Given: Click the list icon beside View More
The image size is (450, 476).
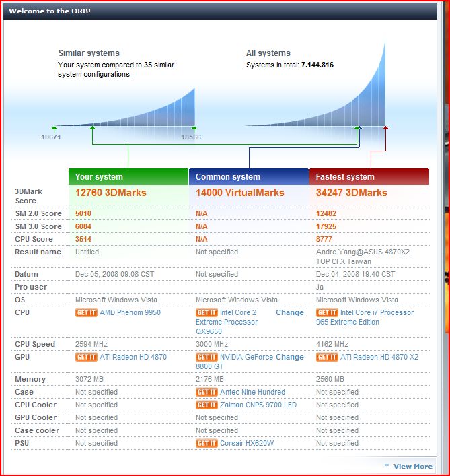Looking at the screenshot, I should click(387, 466).
